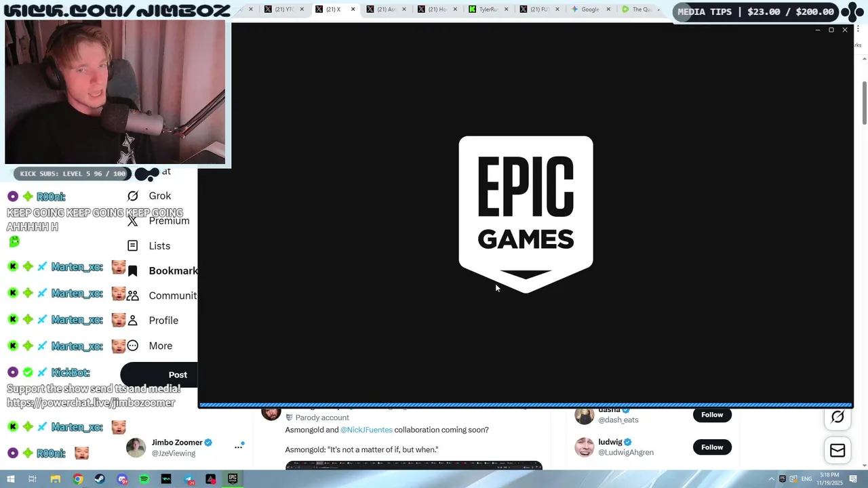Click the R00ni KEEP GOING chat message

coord(95,220)
